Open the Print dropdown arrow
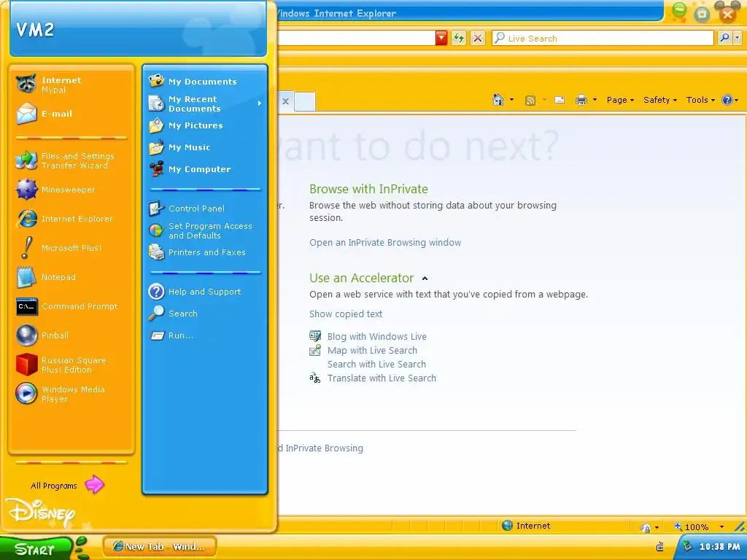 [595, 100]
